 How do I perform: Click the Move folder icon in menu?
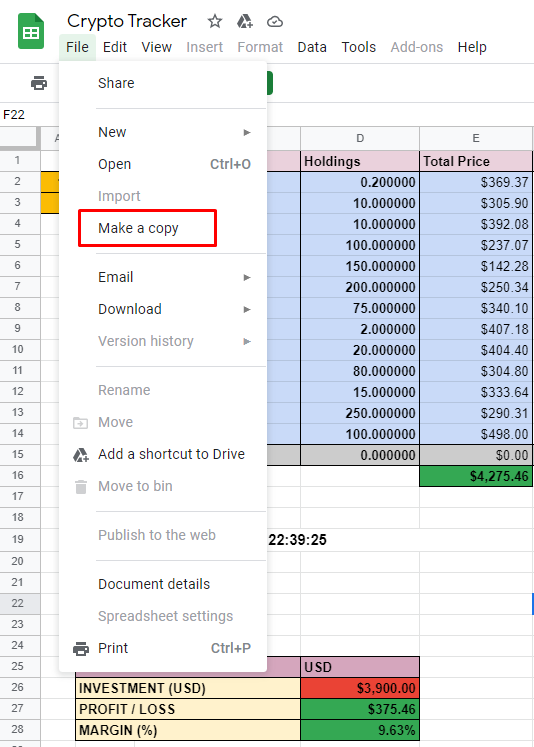click(81, 423)
